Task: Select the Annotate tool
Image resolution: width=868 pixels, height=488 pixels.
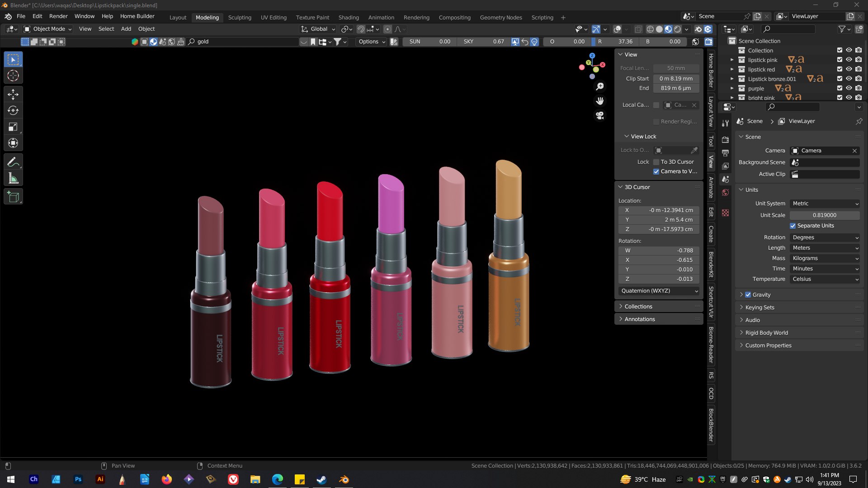Action: click(x=13, y=161)
